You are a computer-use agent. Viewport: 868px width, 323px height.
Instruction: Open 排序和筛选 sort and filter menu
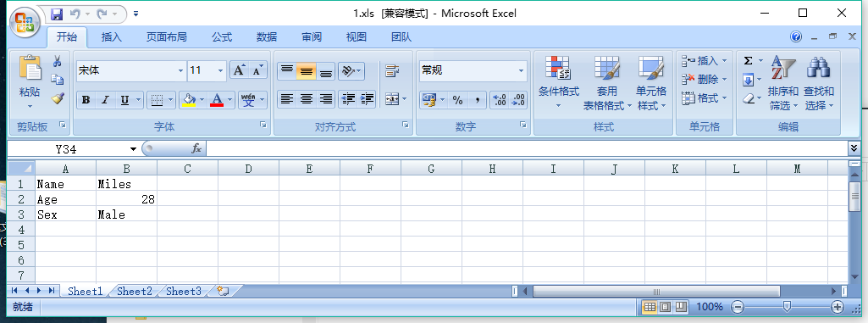coord(783,82)
